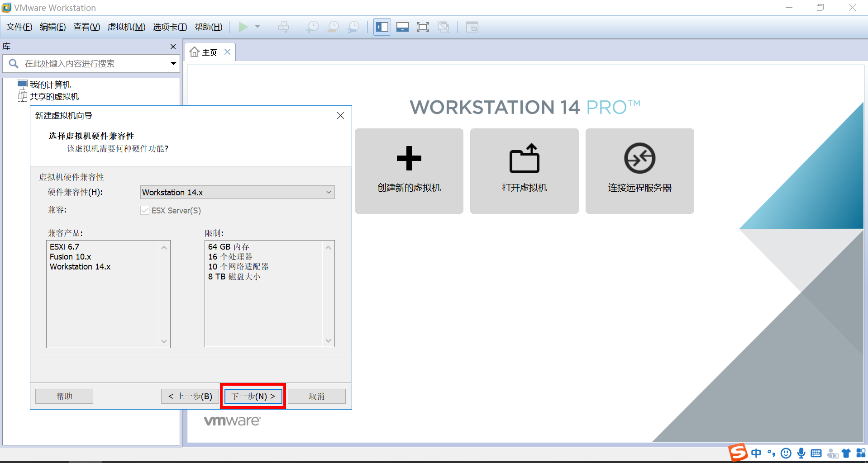868x463 pixels.
Task: Click the < 上一步(B) back button
Action: (190, 396)
